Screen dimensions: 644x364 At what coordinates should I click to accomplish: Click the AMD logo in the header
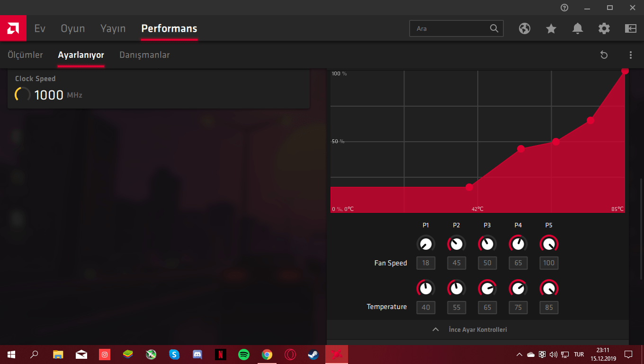pyautogui.click(x=13, y=28)
